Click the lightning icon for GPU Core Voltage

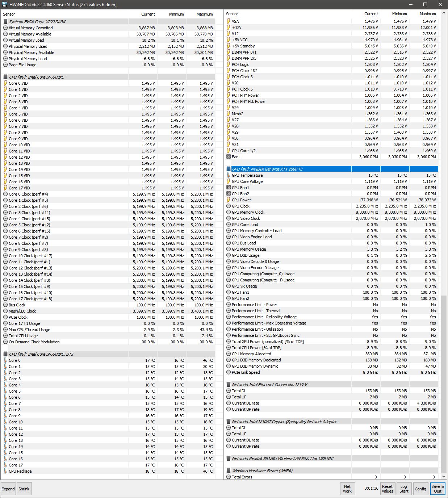coord(229,181)
